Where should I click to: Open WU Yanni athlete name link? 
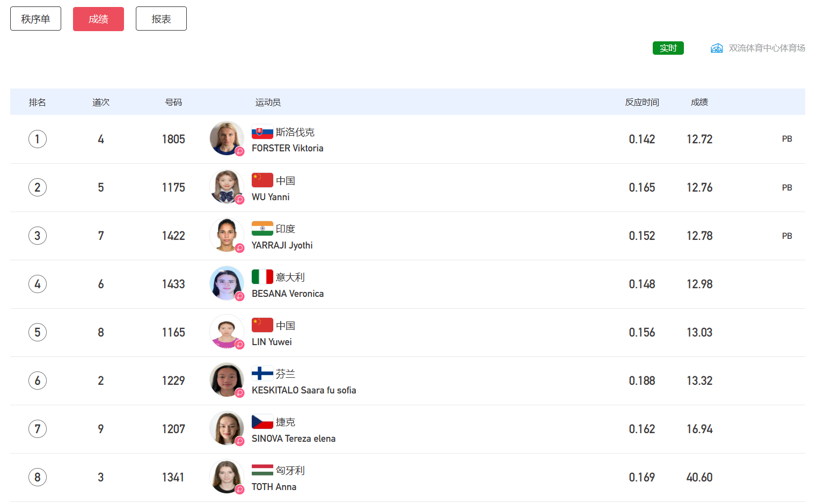pos(271,197)
